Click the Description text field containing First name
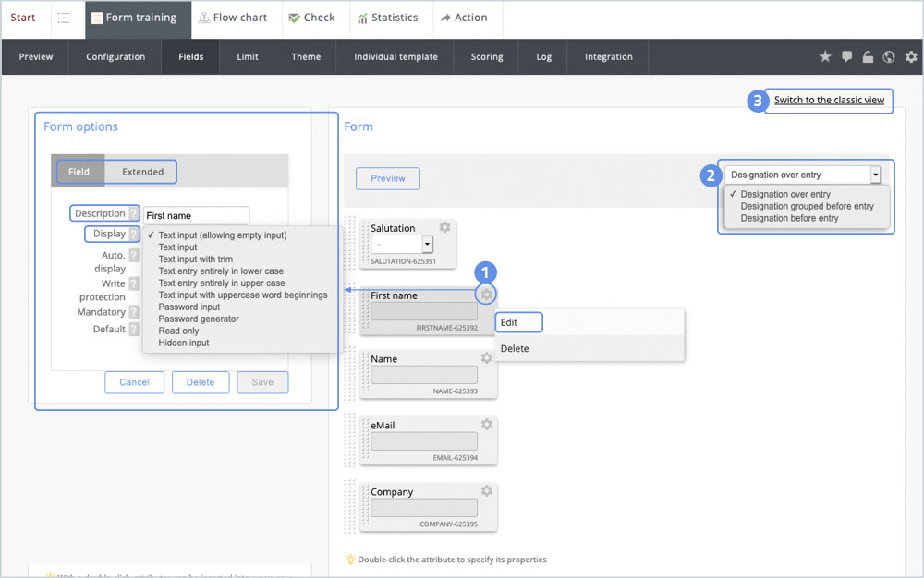924x578 pixels. [196, 215]
